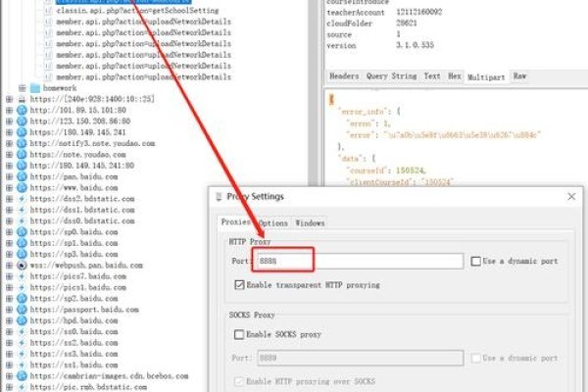588x392 pixels.
Task: Enable dynamic port for the HTTP proxy
Action: tap(476, 261)
